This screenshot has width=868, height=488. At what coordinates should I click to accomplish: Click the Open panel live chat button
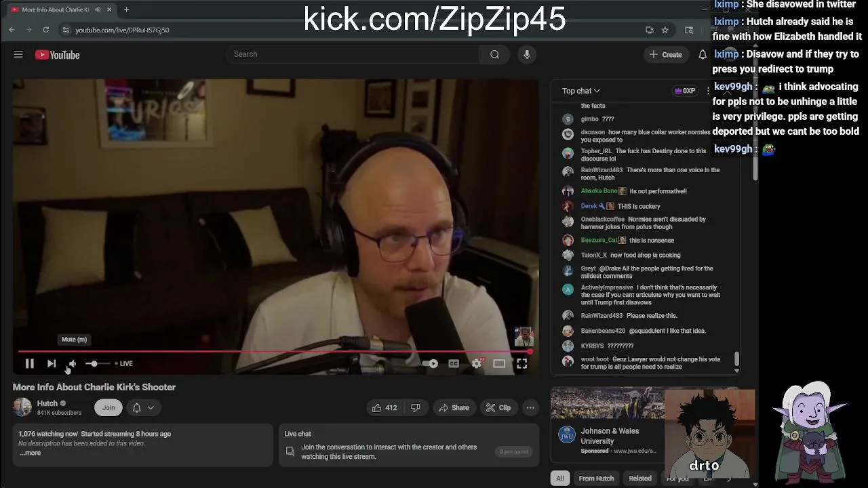tap(513, 451)
